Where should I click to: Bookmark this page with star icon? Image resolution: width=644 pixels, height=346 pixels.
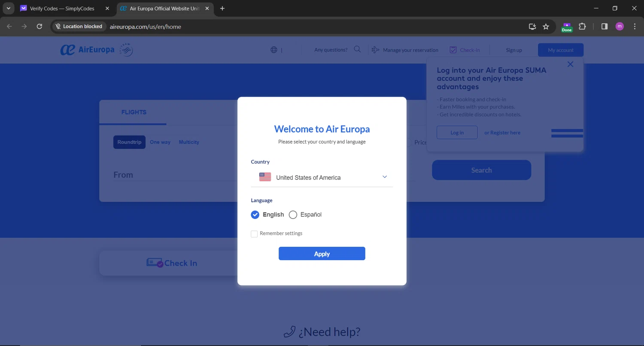(x=546, y=27)
